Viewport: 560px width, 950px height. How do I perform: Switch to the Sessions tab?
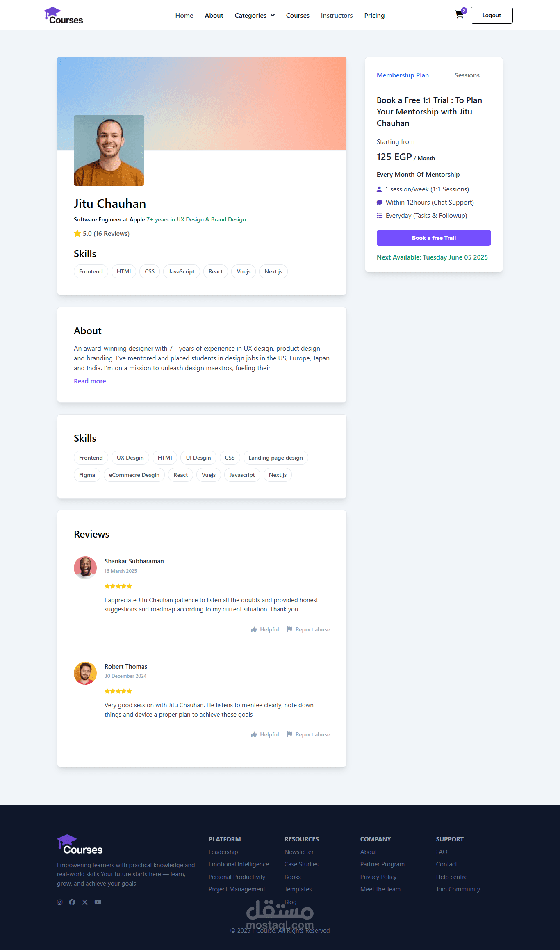(x=467, y=75)
